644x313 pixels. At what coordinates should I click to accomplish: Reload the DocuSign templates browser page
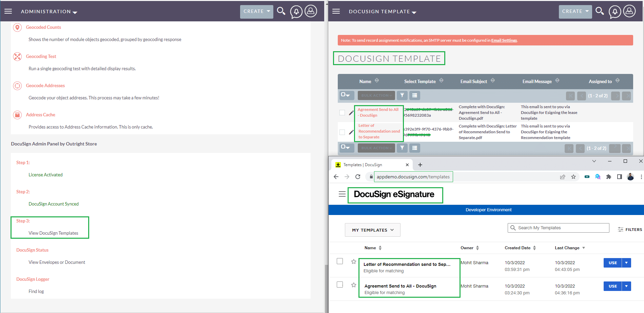pos(358,177)
